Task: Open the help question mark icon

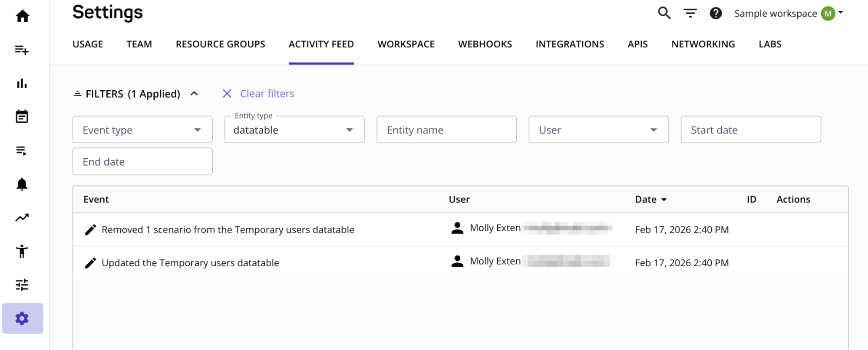Action: click(x=715, y=13)
